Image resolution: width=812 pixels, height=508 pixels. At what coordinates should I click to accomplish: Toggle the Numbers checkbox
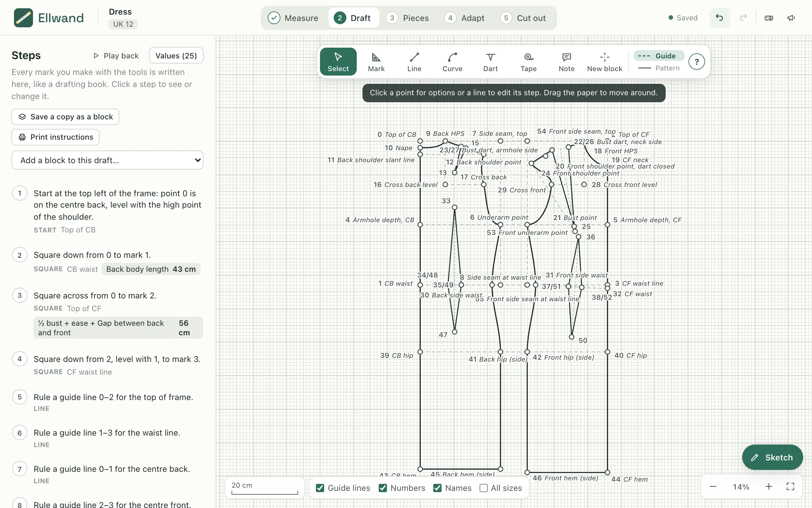pos(383,488)
